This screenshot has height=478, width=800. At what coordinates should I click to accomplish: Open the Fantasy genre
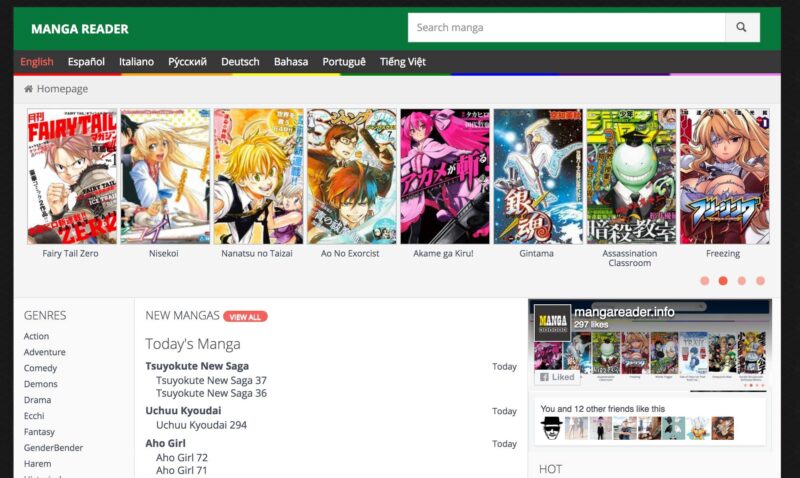39,432
